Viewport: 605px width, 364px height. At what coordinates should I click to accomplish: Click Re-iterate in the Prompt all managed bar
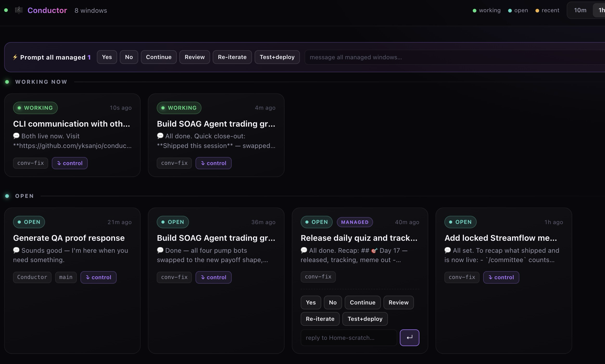pos(232,57)
